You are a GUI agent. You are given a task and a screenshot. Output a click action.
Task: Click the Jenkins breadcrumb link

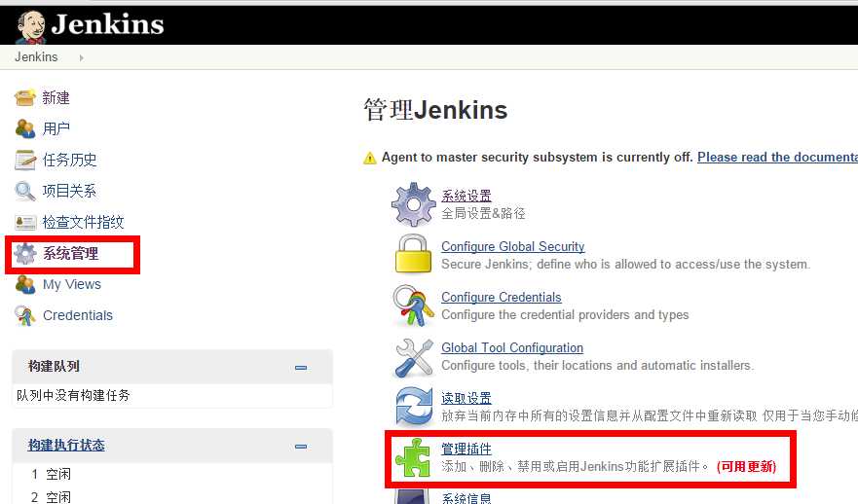coord(36,56)
